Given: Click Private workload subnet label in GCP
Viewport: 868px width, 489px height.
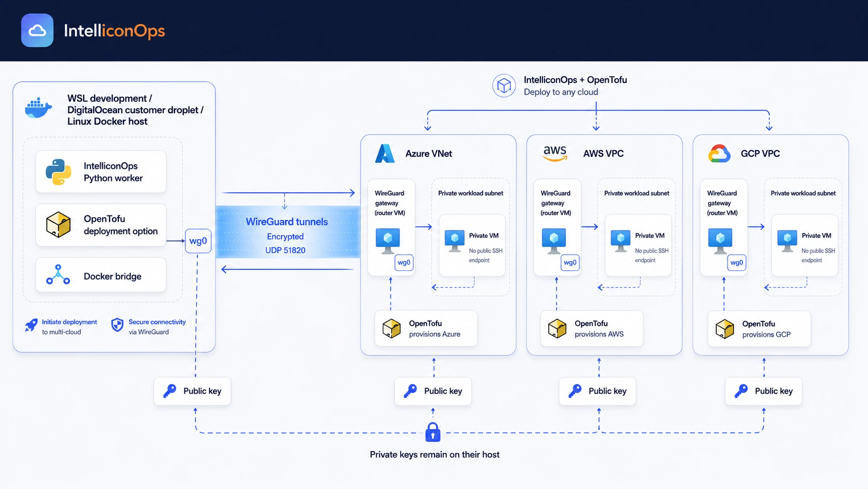Looking at the screenshot, I should [x=803, y=193].
